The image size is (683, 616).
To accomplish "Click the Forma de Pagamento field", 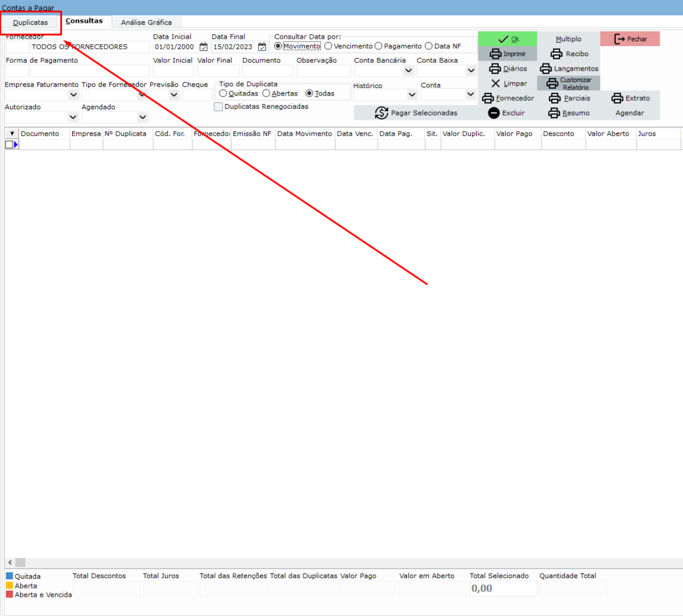I will click(x=90, y=70).
